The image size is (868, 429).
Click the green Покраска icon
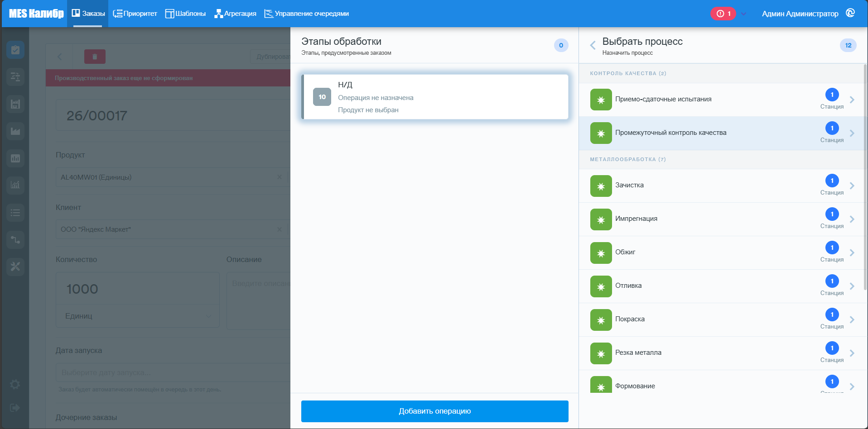tap(601, 320)
